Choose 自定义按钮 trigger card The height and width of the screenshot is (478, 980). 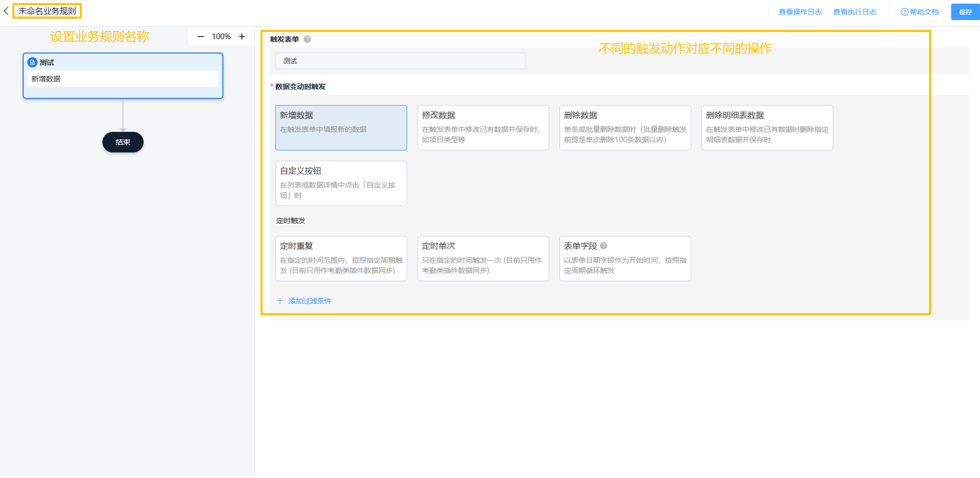click(x=341, y=183)
